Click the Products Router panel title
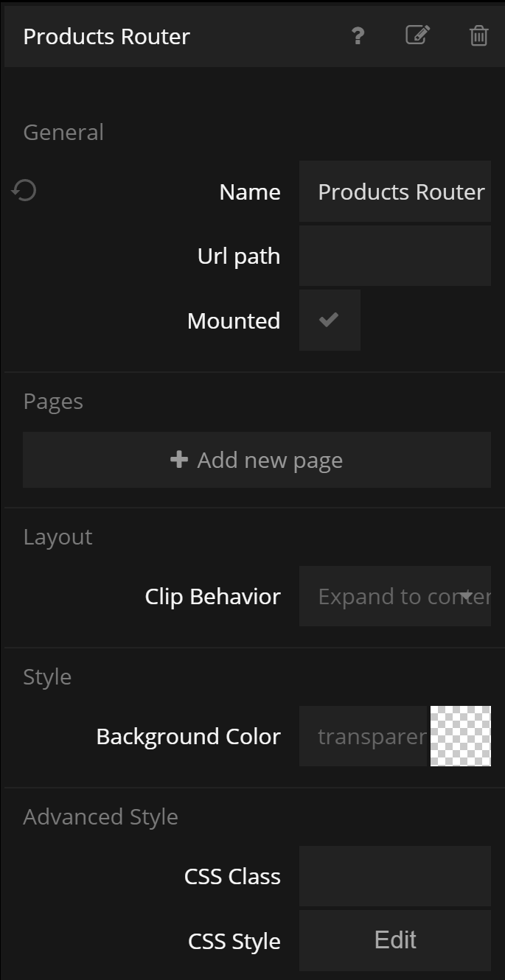The height and width of the screenshot is (980, 505). 107,37
